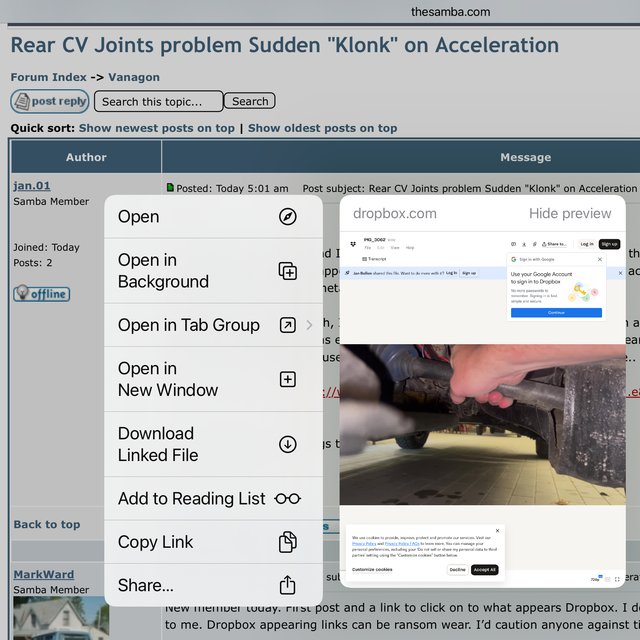Image resolution: width=640 pixels, height=640 pixels.
Task: Click Show newest posts on top
Action: (157, 128)
